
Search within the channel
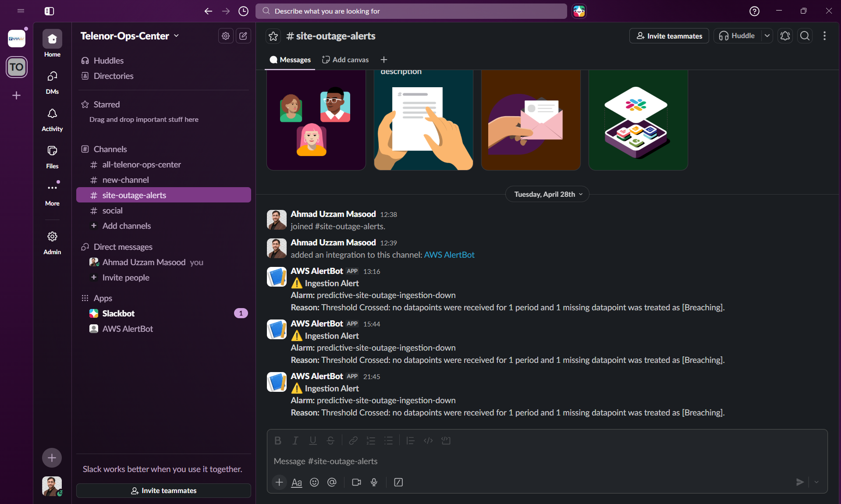pyautogui.click(x=805, y=36)
